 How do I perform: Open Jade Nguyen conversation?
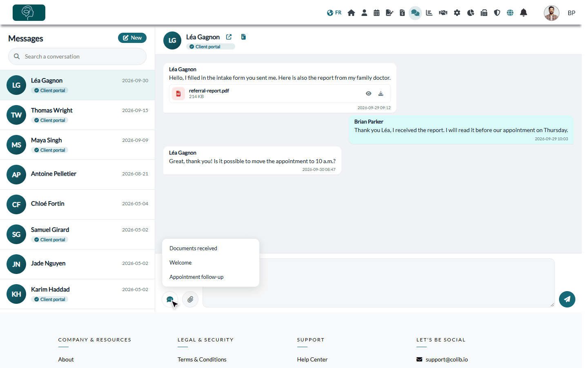click(x=77, y=264)
